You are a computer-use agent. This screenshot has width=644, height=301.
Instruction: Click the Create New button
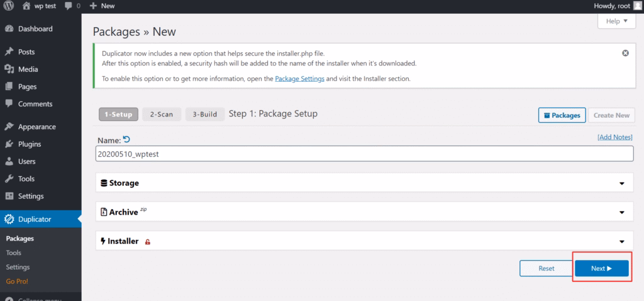pos(611,115)
